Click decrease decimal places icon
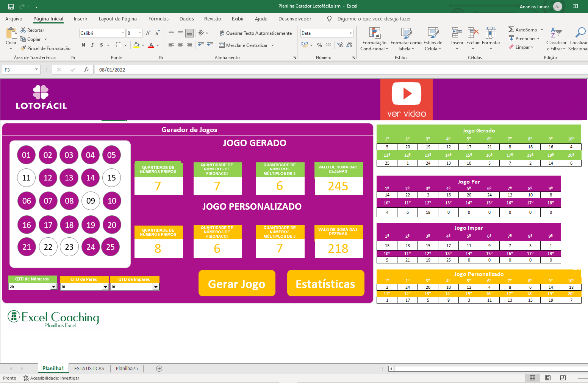The width and height of the screenshot is (588, 383). pyautogui.click(x=349, y=45)
